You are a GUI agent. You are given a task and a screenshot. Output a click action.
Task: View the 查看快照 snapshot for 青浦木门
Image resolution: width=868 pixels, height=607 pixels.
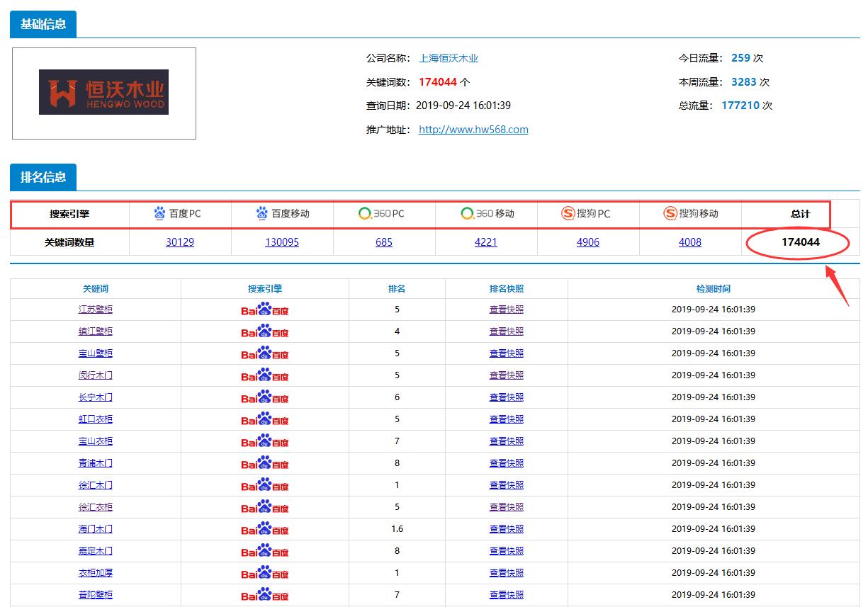point(507,463)
